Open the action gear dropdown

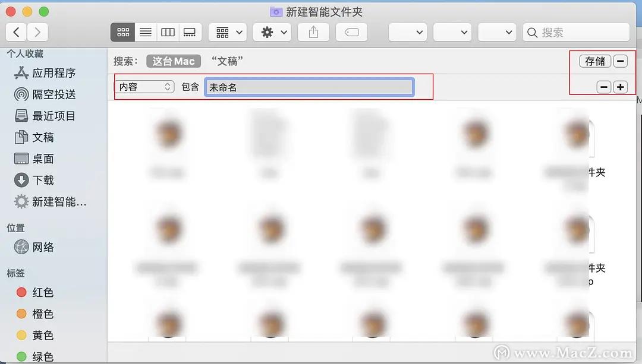(272, 32)
